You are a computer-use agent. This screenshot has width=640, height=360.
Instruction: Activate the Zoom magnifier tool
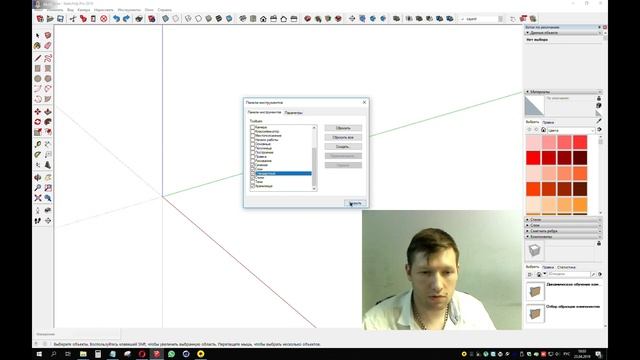point(38,188)
